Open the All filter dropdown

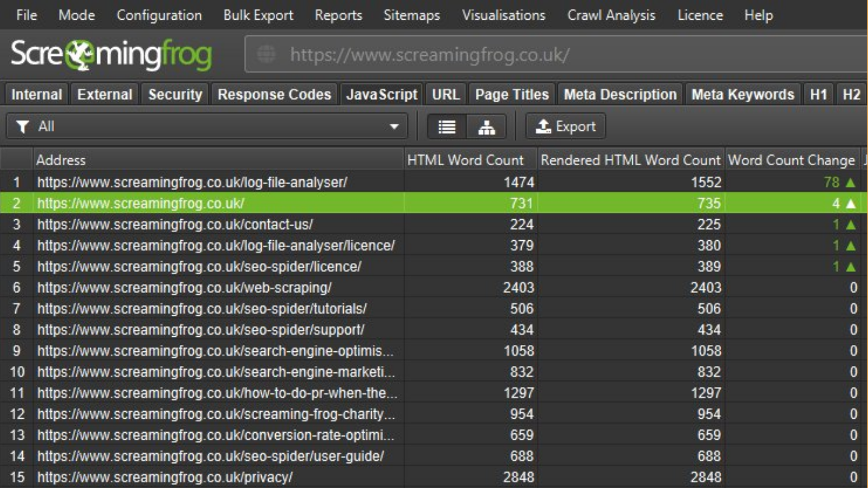[x=207, y=126]
